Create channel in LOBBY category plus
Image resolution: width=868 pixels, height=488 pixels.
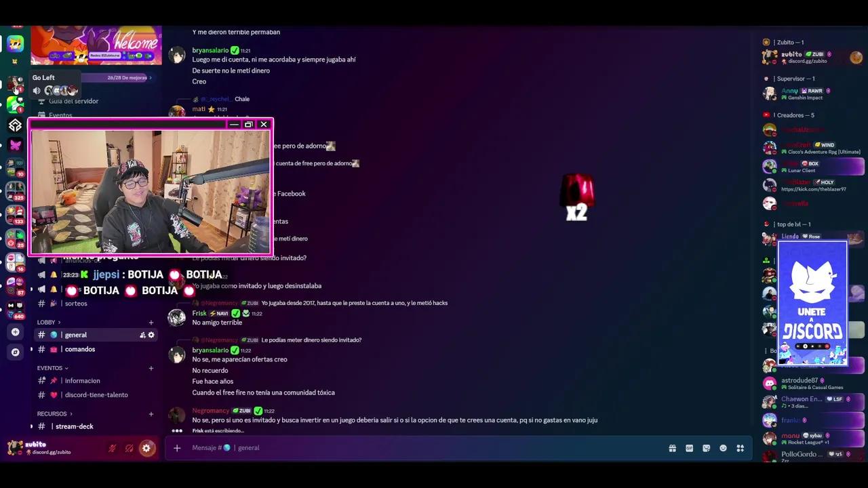[151, 323]
